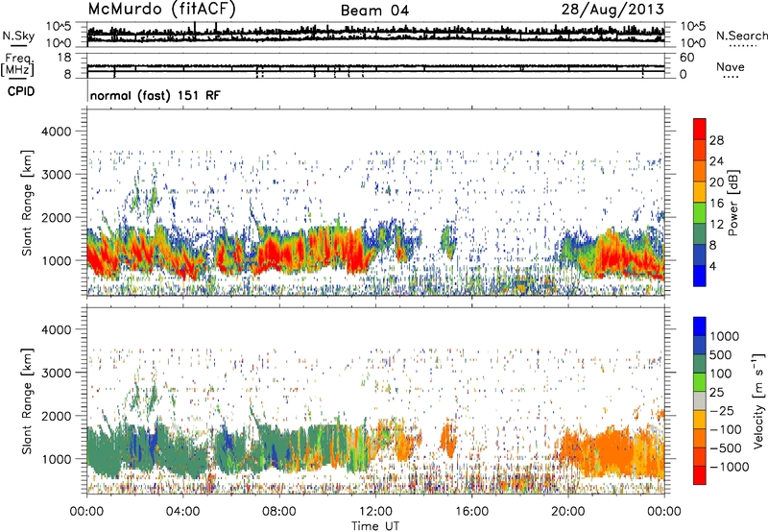Screen dimensions: 768x532
Task: Click the N.Search legend label
Action: click(742, 36)
